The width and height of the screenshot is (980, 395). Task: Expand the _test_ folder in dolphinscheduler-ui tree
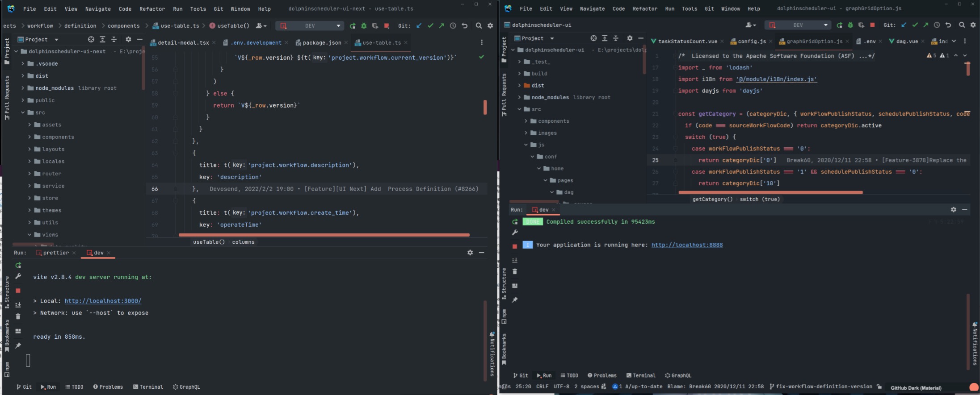[x=519, y=62]
